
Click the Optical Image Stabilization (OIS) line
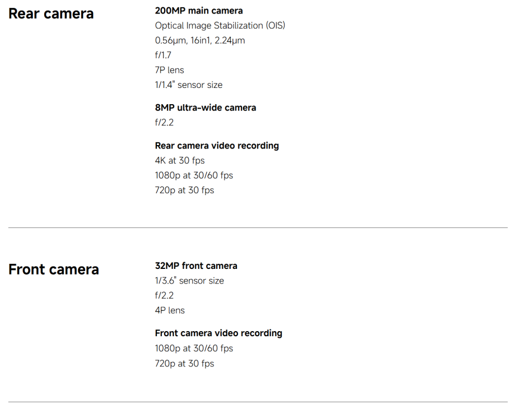click(220, 26)
